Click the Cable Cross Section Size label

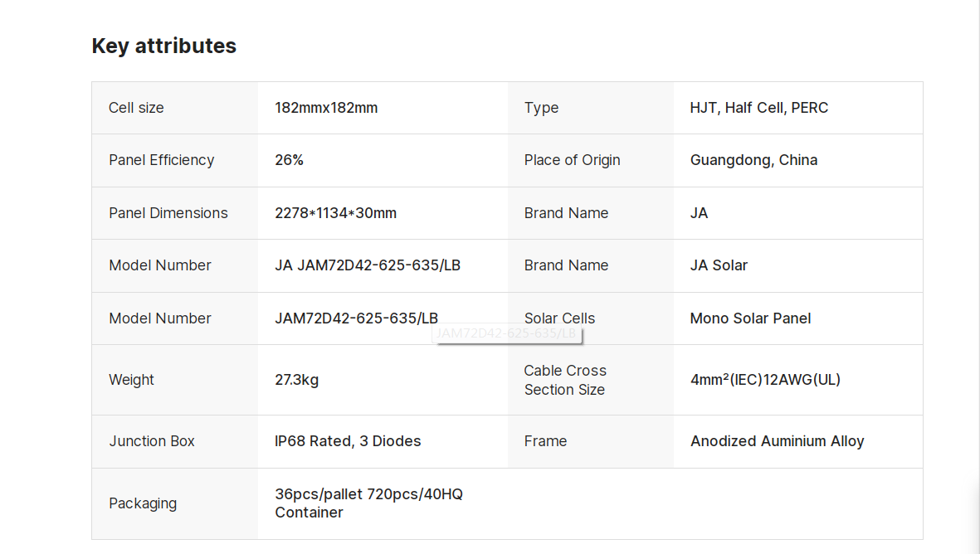564,380
